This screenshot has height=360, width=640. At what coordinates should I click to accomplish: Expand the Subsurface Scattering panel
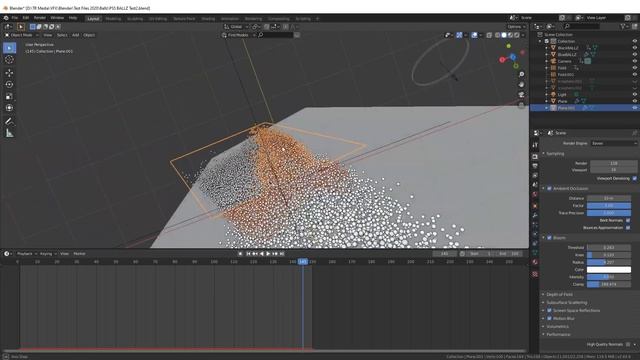click(x=567, y=302)
